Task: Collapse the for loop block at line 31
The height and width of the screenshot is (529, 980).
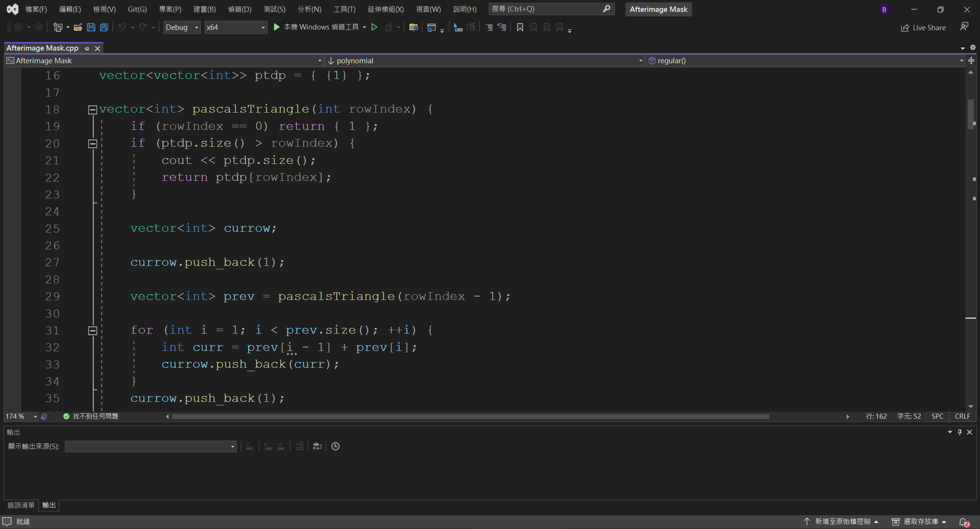Action: 93,331
